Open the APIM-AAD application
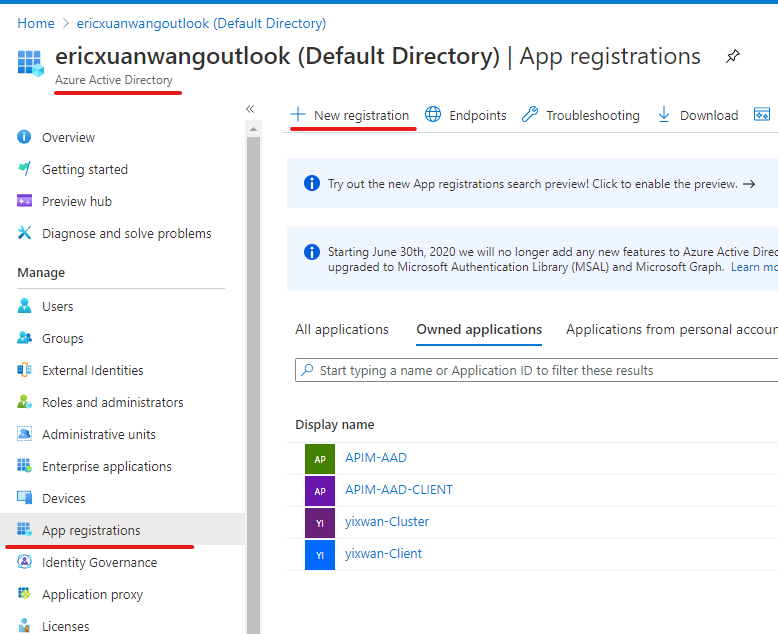This screenshot has width=778, height=634. [376, 457]
